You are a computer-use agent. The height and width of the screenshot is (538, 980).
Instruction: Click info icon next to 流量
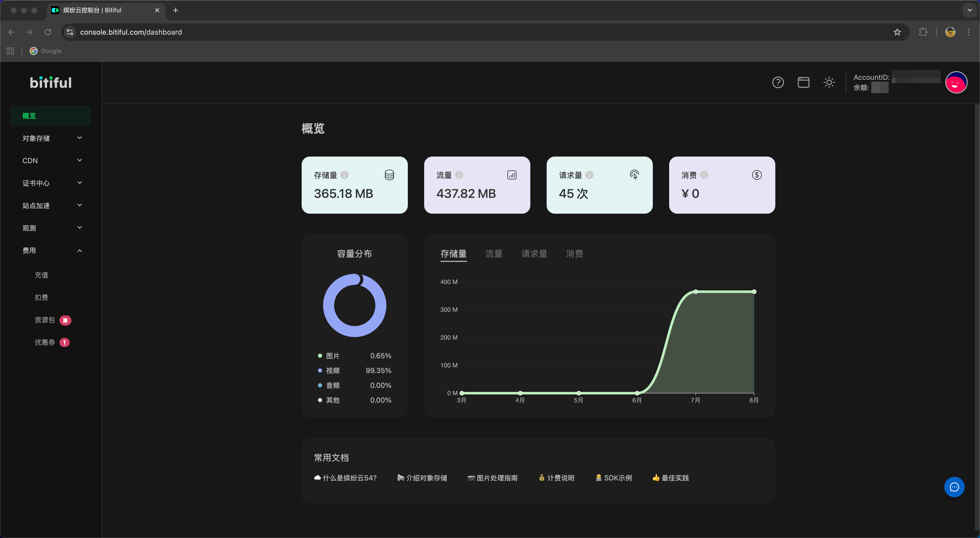[459, 175]
